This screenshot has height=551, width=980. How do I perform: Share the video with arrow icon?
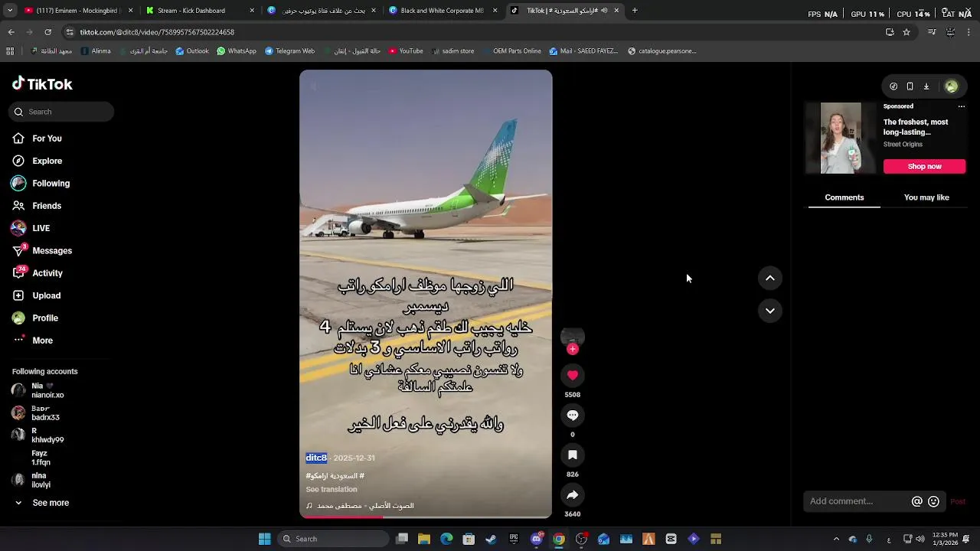pos(572,494)
